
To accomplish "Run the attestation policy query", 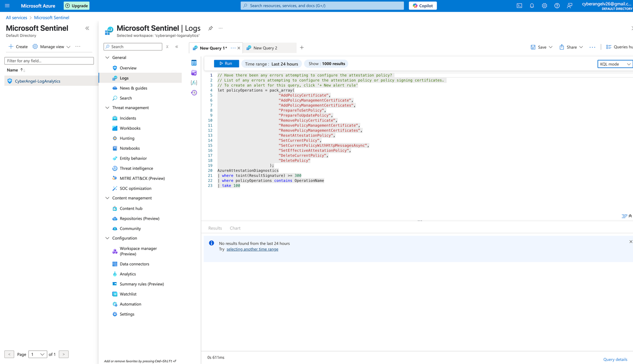I will pos(226,63).
